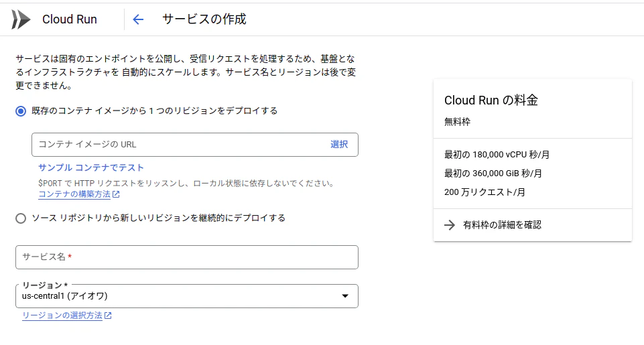Click the 200 万リクエスト/月 text
The image size is (644, 345).
pos(485,192)
